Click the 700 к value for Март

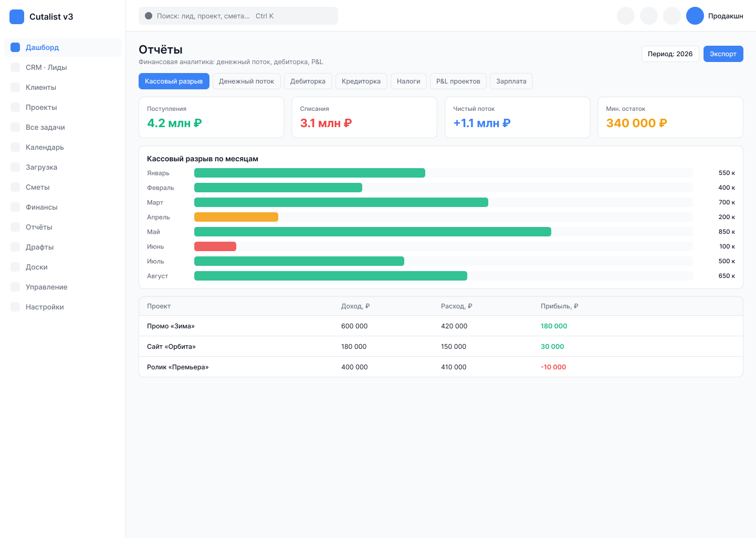tap(727, 202)
